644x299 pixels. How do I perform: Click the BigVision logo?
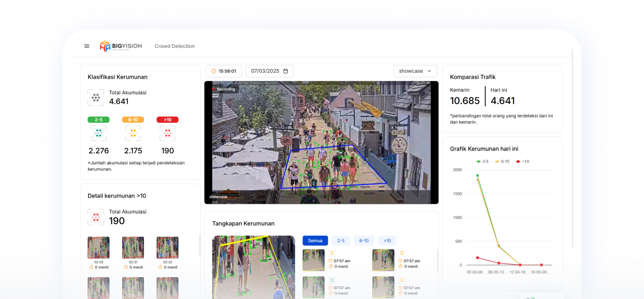[x=121, y=46]
